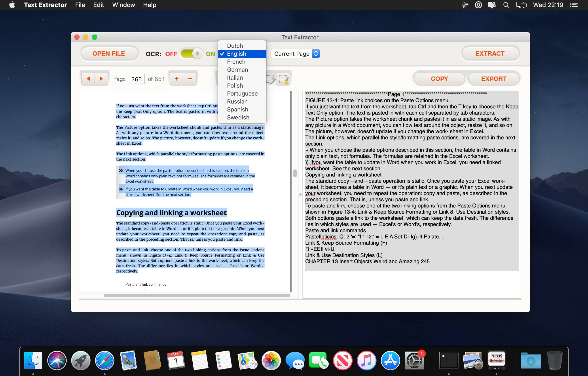
Task: Open the displays mirroring menu bar icon
Action: [521, 5]
